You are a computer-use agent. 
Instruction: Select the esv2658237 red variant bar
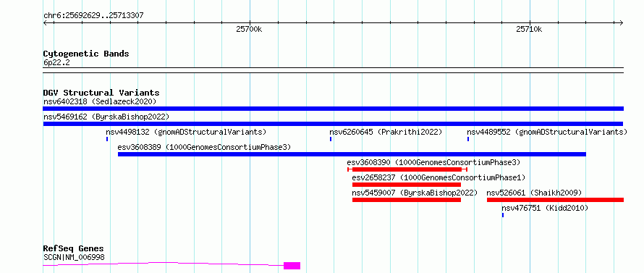407,185
